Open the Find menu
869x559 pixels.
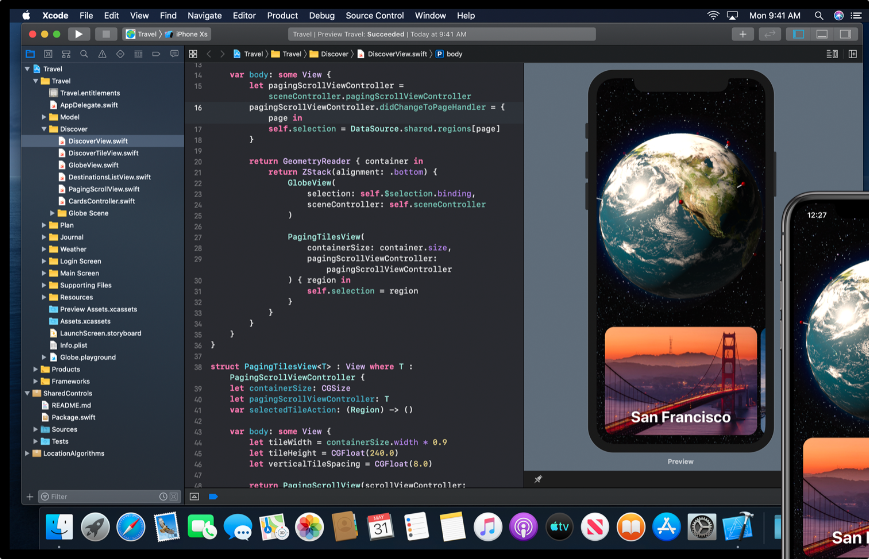click(168, 16)
